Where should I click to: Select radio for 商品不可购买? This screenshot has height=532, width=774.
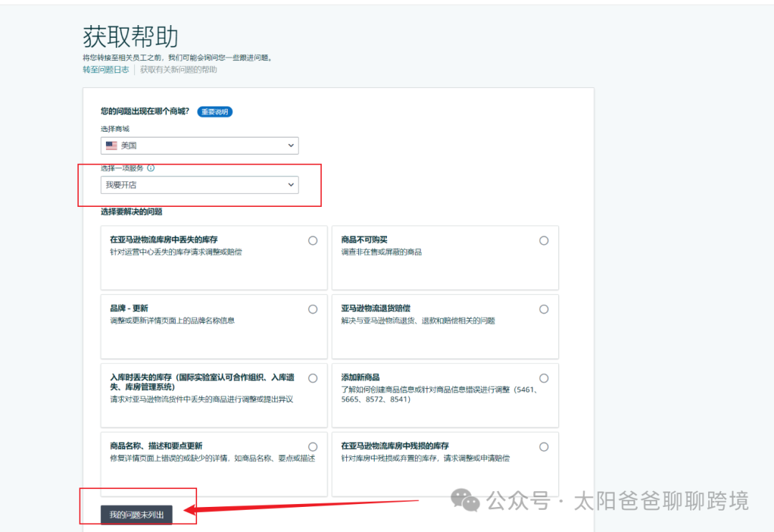544,241
